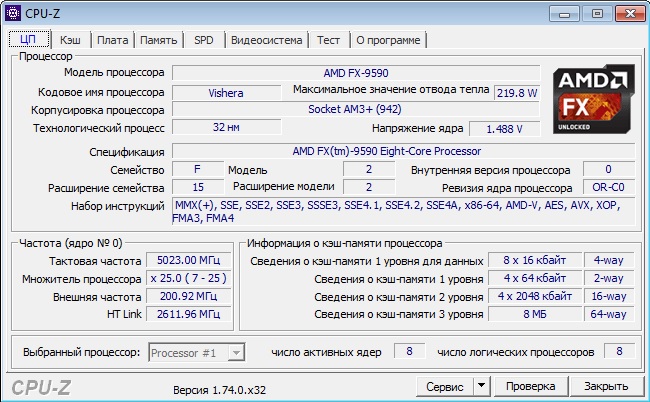Image resolution: width=650 pixels, height=402 pixels.
Task: Click the AMD FX(tm)-9590 Eight-Core Processor specification
Action: [403, 151]
